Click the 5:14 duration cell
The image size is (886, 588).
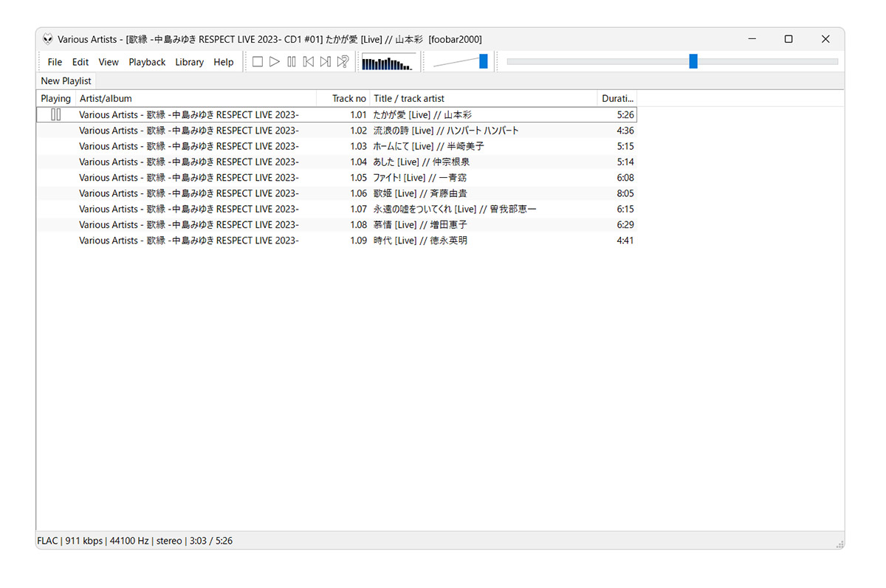pos(625,162)
